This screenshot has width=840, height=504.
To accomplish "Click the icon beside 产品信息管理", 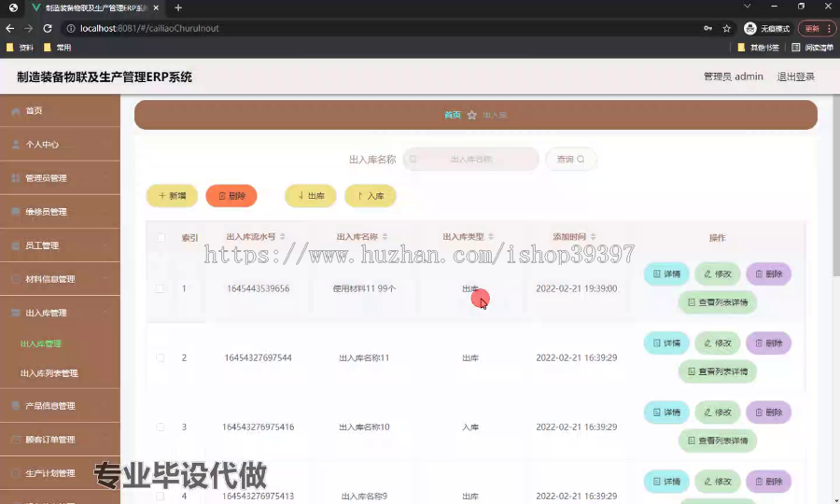I will (16, 406).
